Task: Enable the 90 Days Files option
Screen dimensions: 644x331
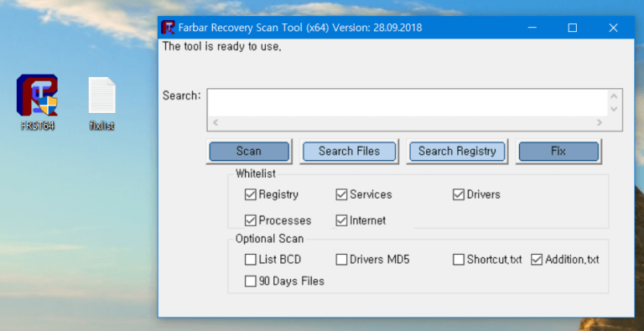Action: [x=250, y=282]
